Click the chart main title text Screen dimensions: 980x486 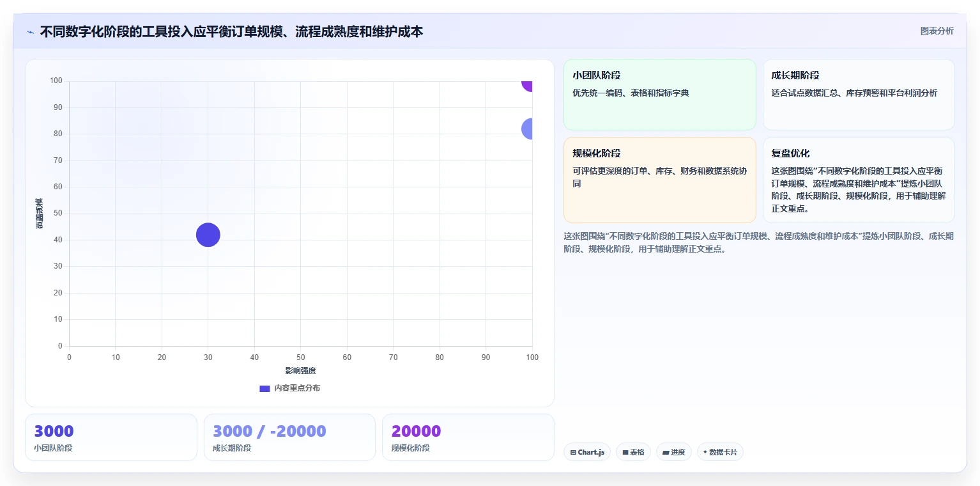(x=231, y=31)
